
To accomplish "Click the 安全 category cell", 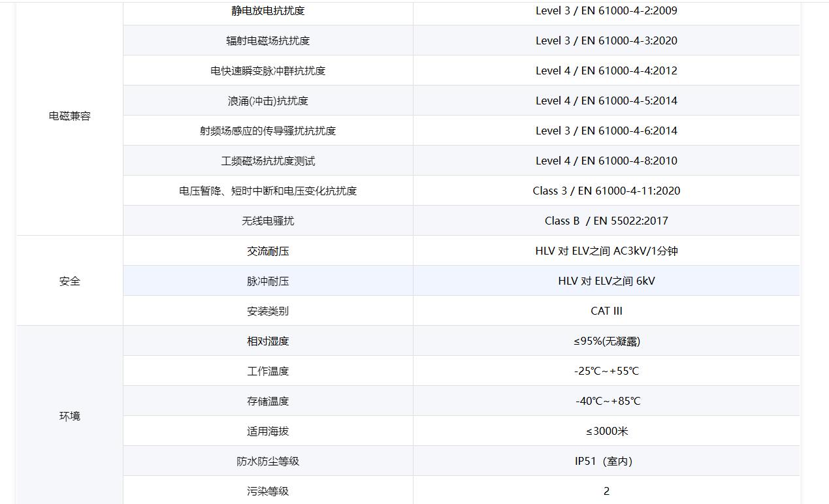I will 69,281.
